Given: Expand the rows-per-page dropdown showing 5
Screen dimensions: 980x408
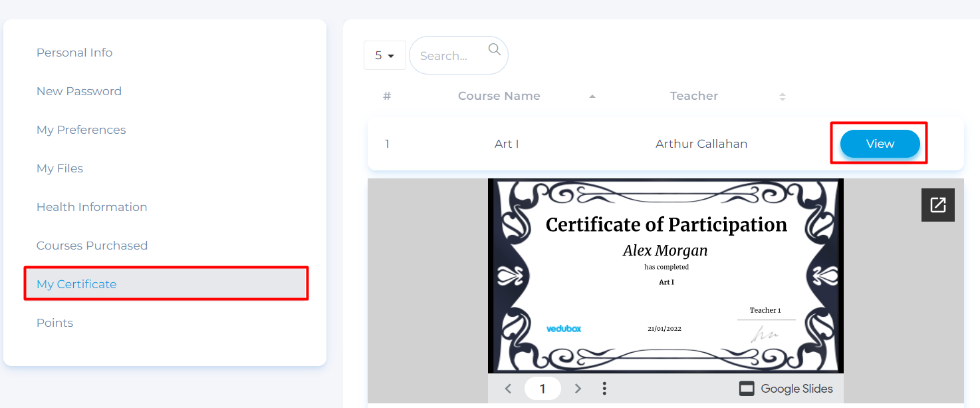Looking at the screenshot, I should click(x=384, y=56).
